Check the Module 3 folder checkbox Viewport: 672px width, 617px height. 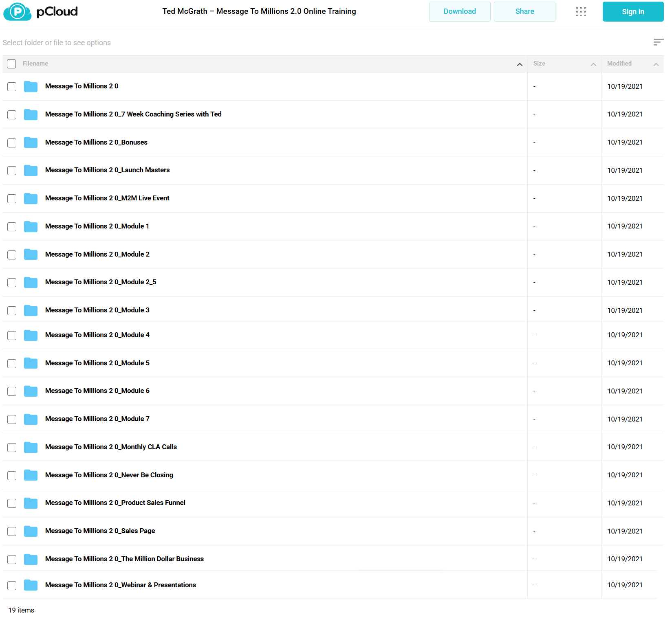click(12, 311)
